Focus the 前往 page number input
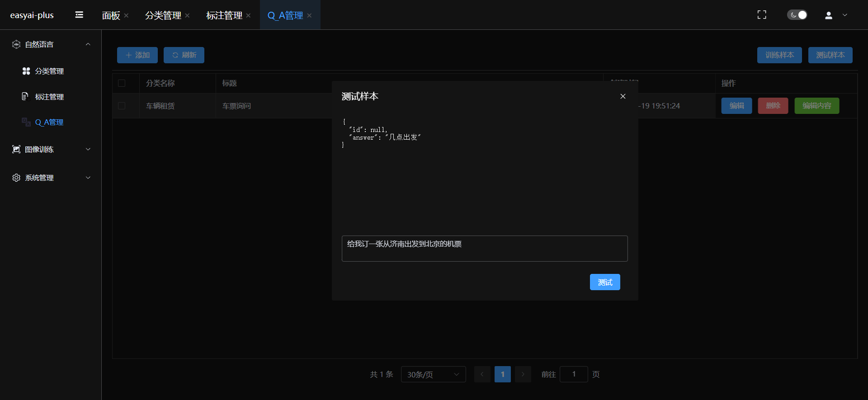The width and height of the screenshot is (868, 400). pos(574,374)
